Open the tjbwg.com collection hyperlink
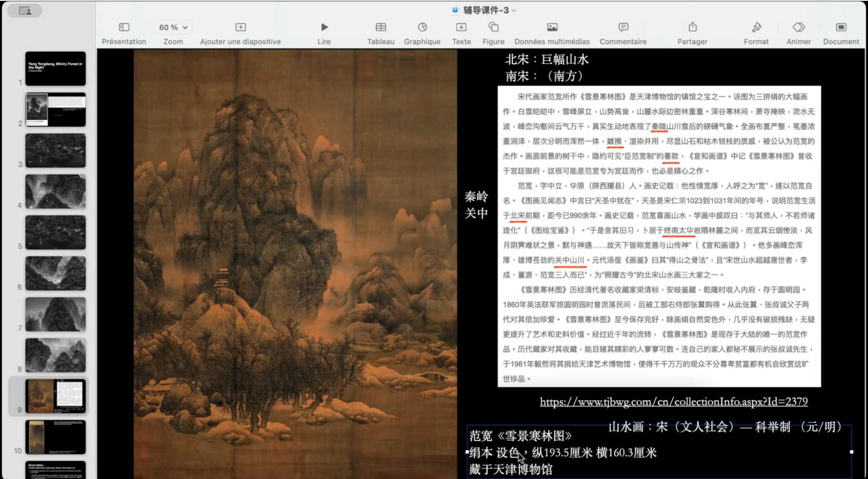The height and width of the screenshot is (479, 868). 673,402
